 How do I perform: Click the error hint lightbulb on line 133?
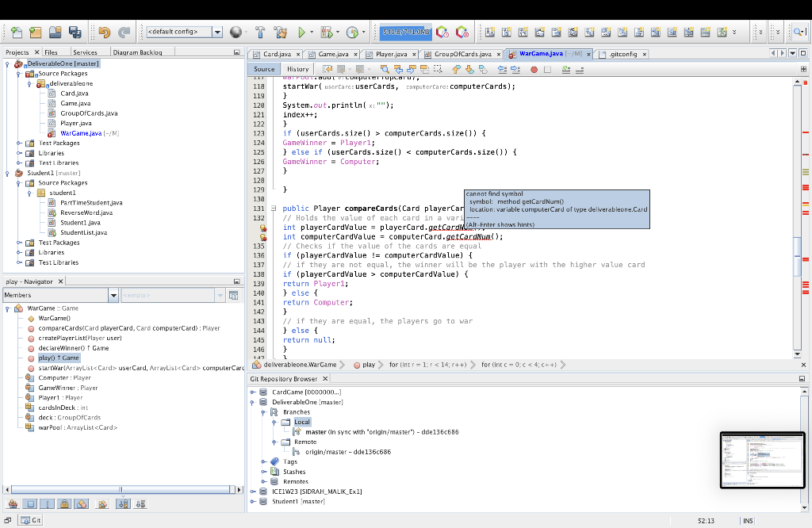pos(264,228)
